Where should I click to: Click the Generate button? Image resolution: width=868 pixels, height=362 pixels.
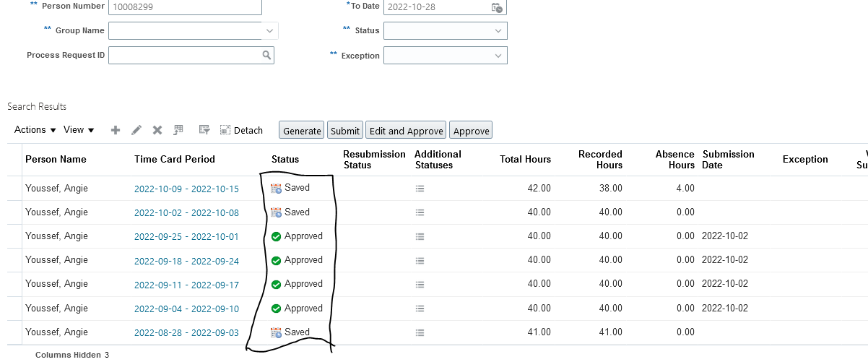pos(302,130)
